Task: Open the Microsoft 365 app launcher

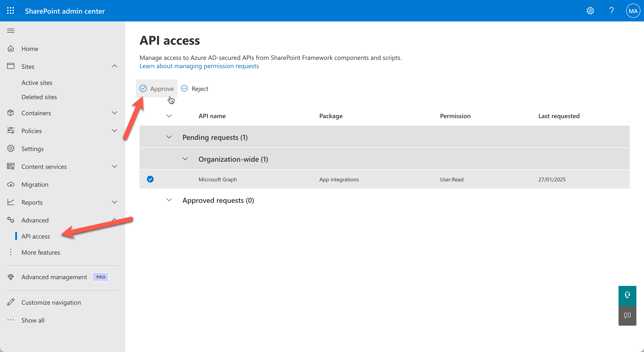Action: click(11, 10)
